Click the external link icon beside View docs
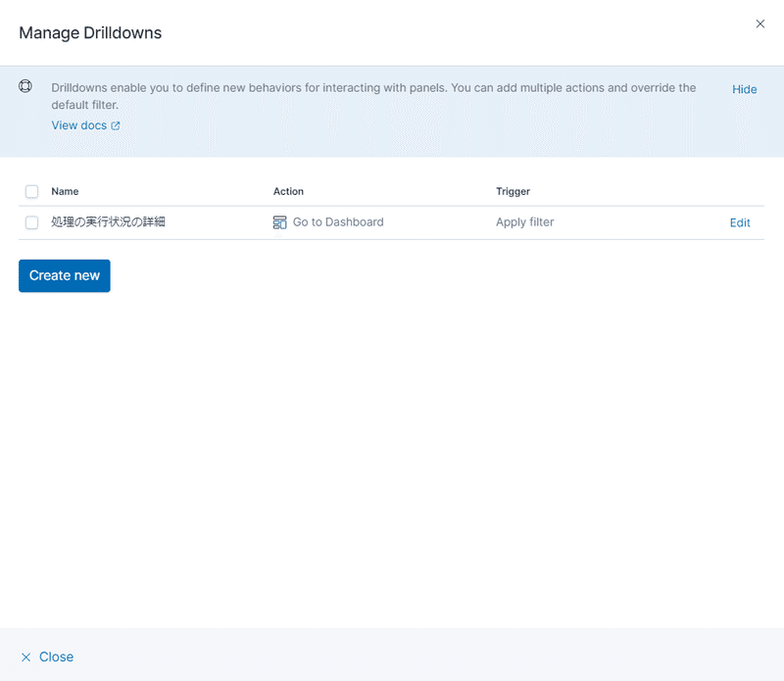Screen dimensions: 784x681 (116, 126)
